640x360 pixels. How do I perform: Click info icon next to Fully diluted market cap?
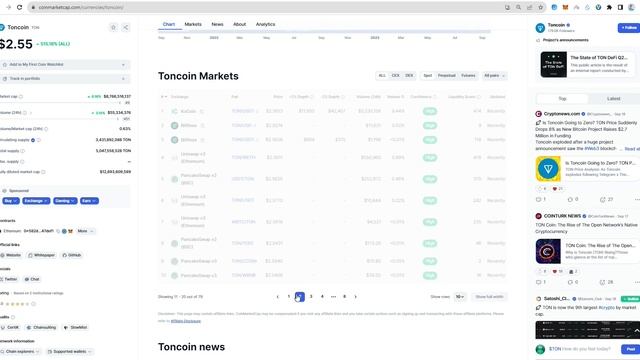[43, 172]
